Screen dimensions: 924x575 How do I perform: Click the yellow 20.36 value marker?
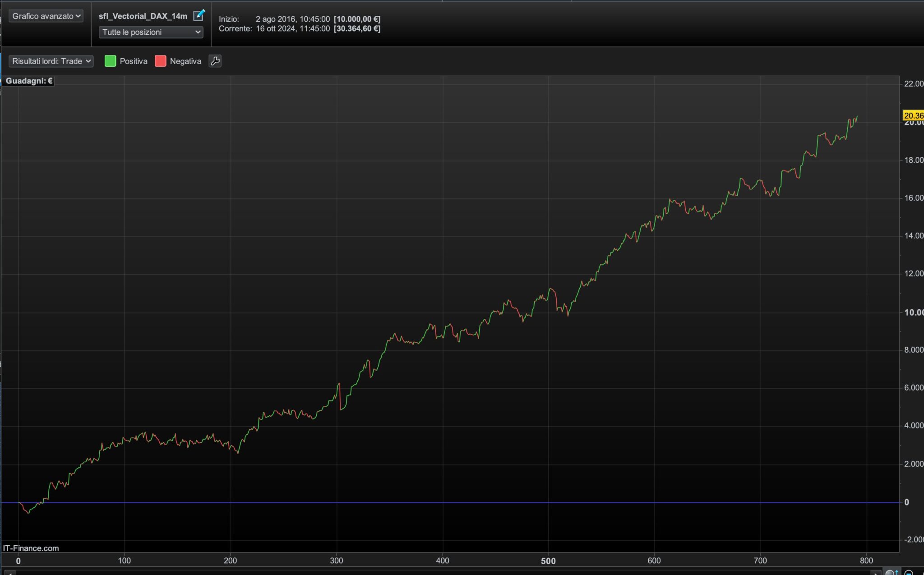coord(913,115)
